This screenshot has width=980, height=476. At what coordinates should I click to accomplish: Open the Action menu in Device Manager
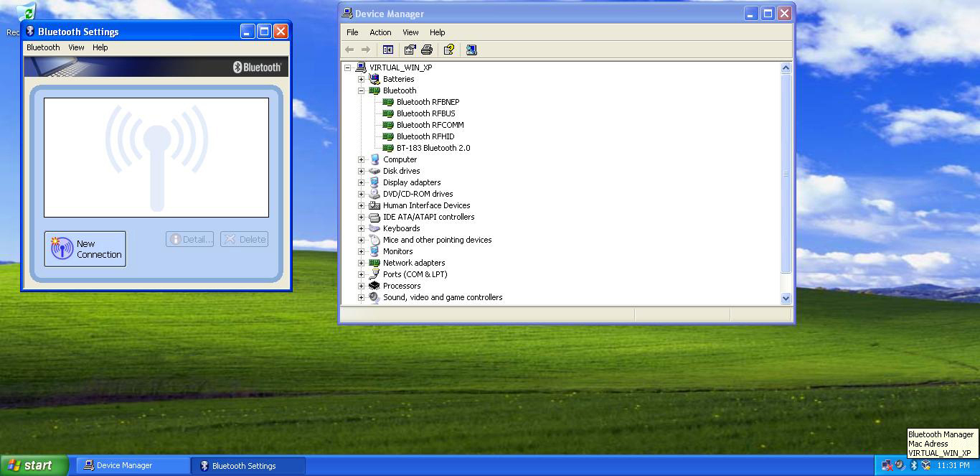pos(380,32)
